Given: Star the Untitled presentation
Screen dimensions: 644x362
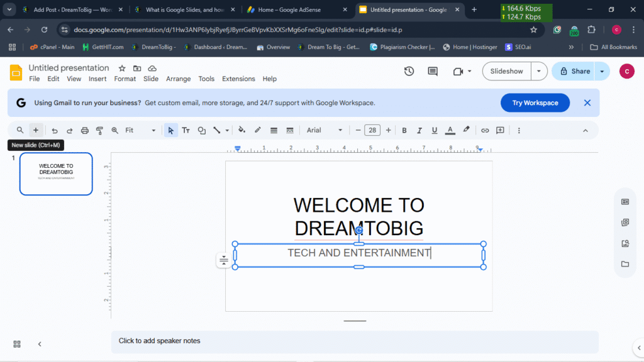Looking at the screenshot, I should (x=122, y=68).
